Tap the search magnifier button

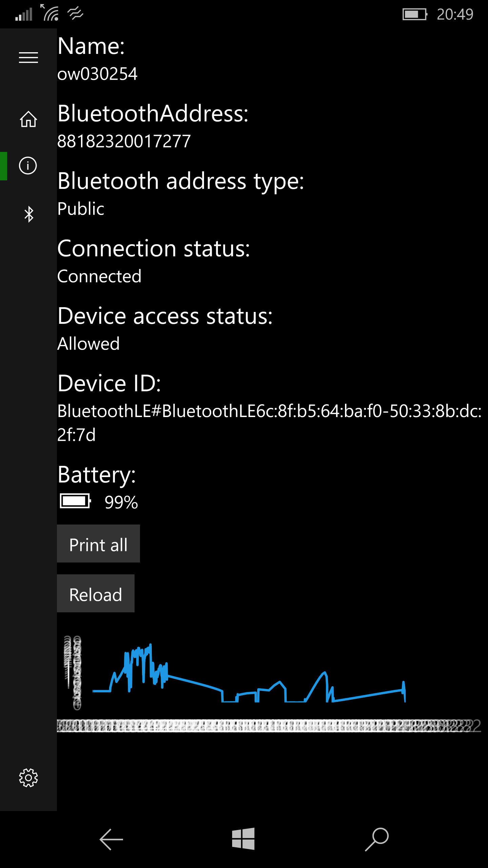coord(377,839)
